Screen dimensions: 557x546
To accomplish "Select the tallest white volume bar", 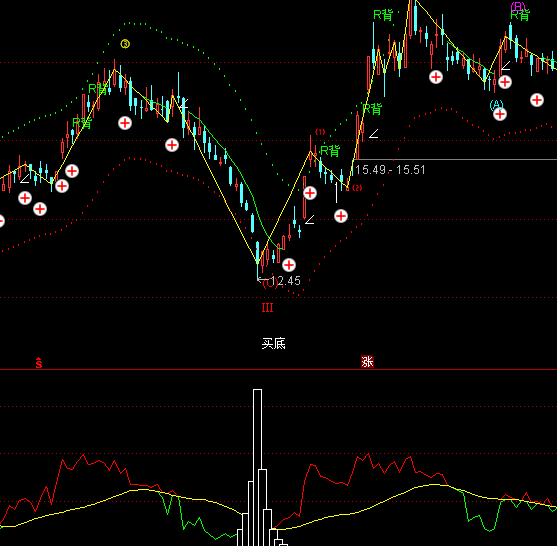I will click(258, 467).
